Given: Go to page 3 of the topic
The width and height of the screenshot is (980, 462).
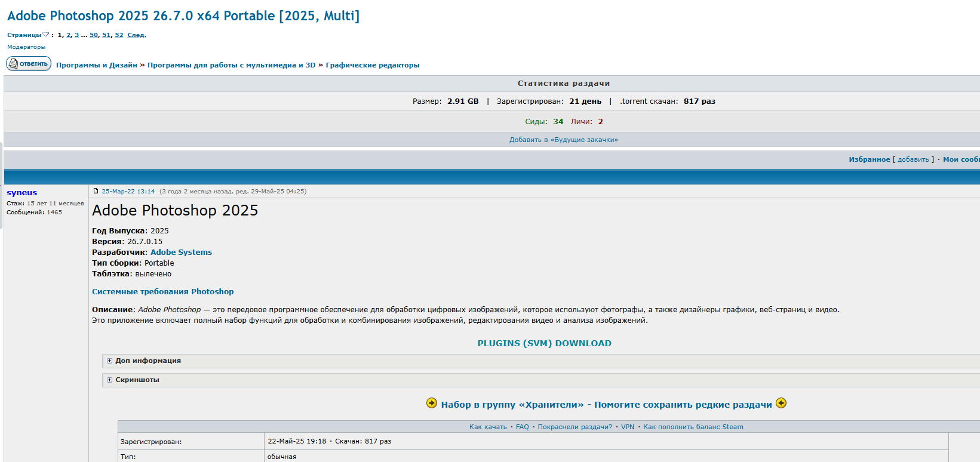Looking at the screenshot, I should 76,35.
